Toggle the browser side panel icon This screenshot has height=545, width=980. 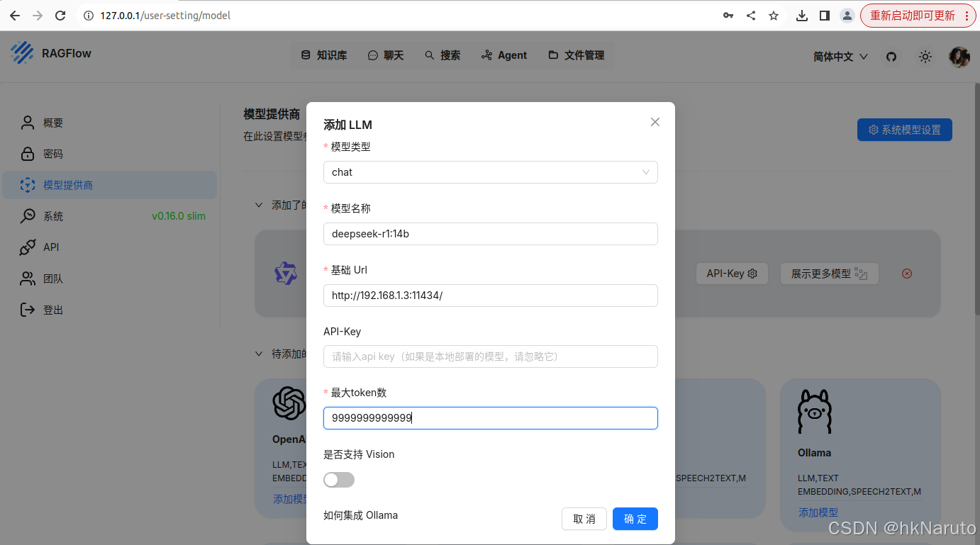tap(825, 16)
